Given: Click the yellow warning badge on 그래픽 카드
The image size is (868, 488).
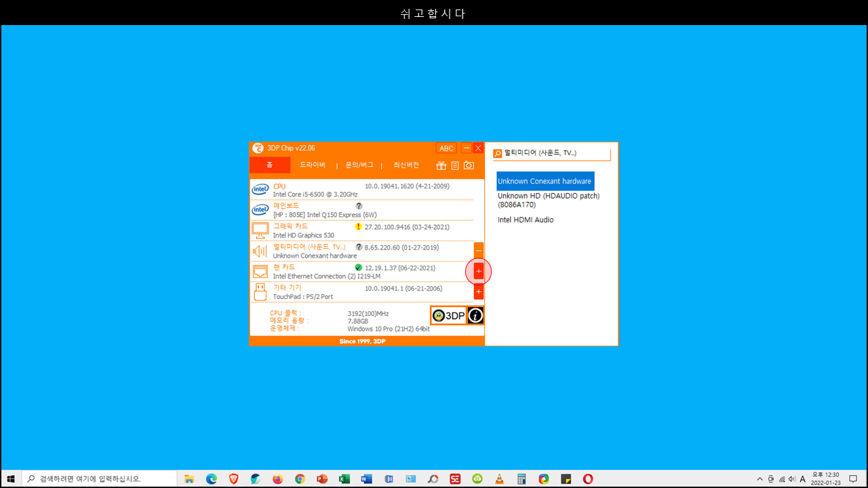Looking at the screenshot, I should click(359, 226).
